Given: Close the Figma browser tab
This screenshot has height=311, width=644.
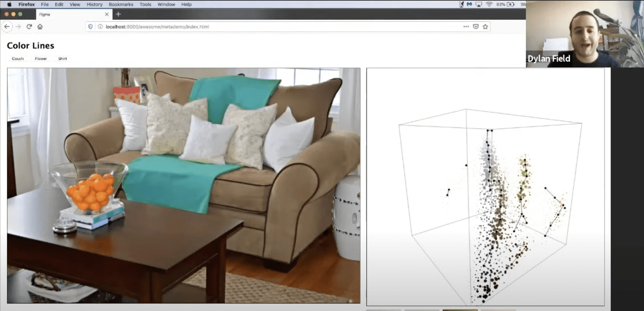Looking at the screenshot, I should pos(107,14).
